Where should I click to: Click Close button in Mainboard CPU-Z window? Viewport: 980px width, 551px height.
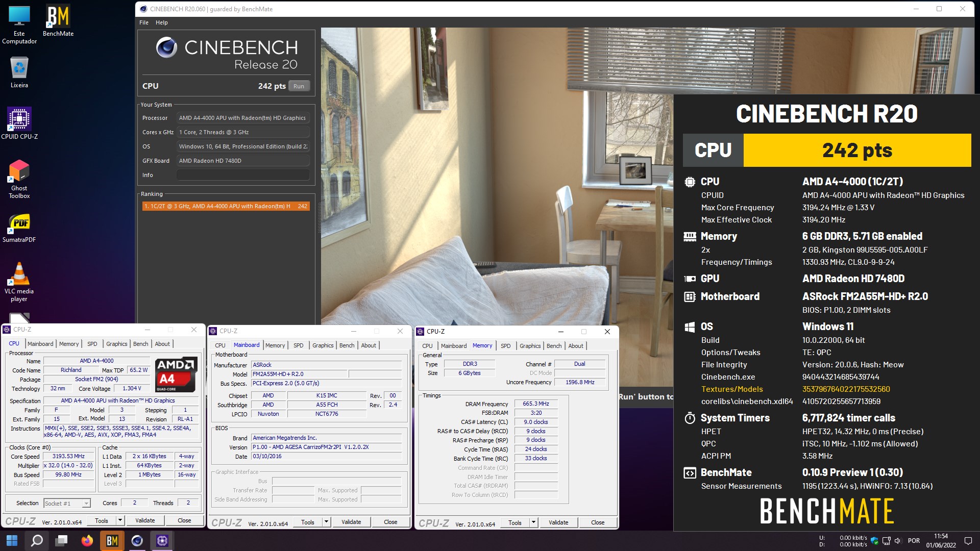pos(390,522)
